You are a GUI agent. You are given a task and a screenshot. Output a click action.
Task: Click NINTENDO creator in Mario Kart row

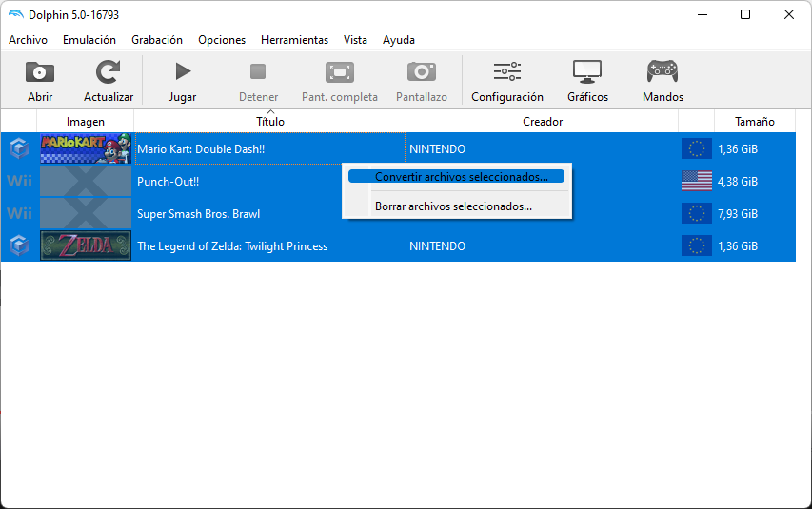pos(438,149)
